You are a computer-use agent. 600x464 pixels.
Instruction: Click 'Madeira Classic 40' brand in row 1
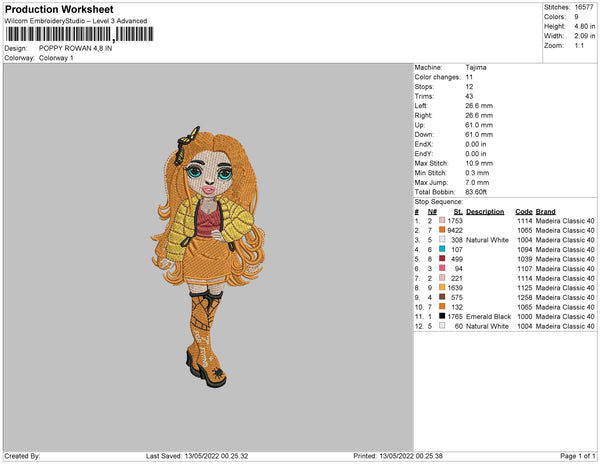coord(565,221)
